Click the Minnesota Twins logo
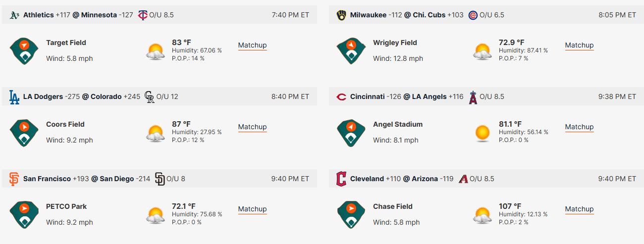The image size is (644, 244). (x=142, y=15)
